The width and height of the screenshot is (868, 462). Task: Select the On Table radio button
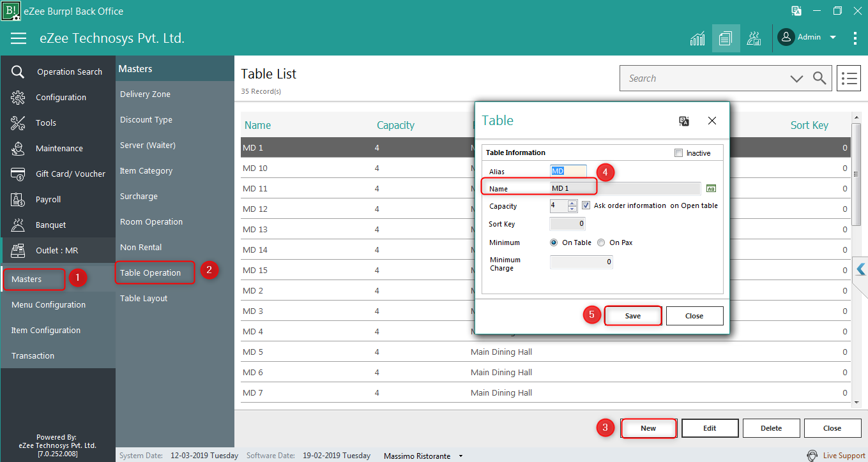[554, 242]
